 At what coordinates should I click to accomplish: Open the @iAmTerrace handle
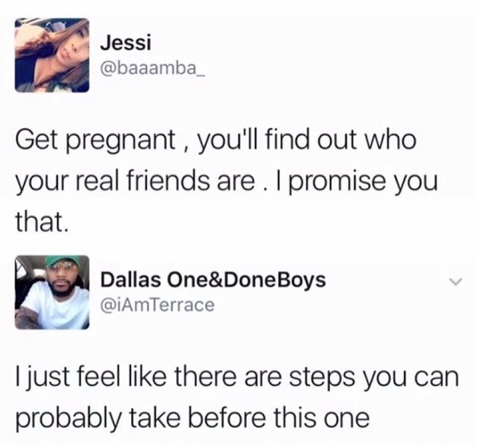point(157,305)
